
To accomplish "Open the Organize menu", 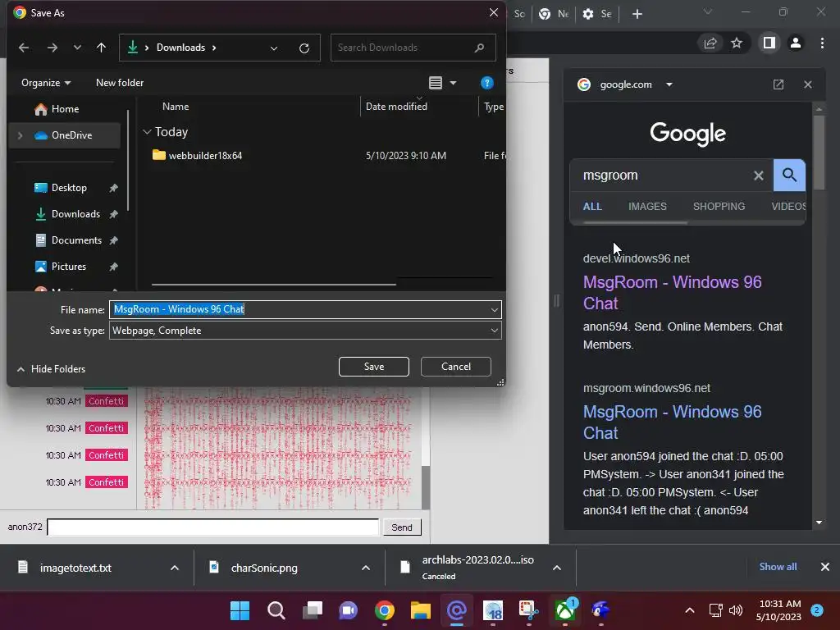I will 46,83.
